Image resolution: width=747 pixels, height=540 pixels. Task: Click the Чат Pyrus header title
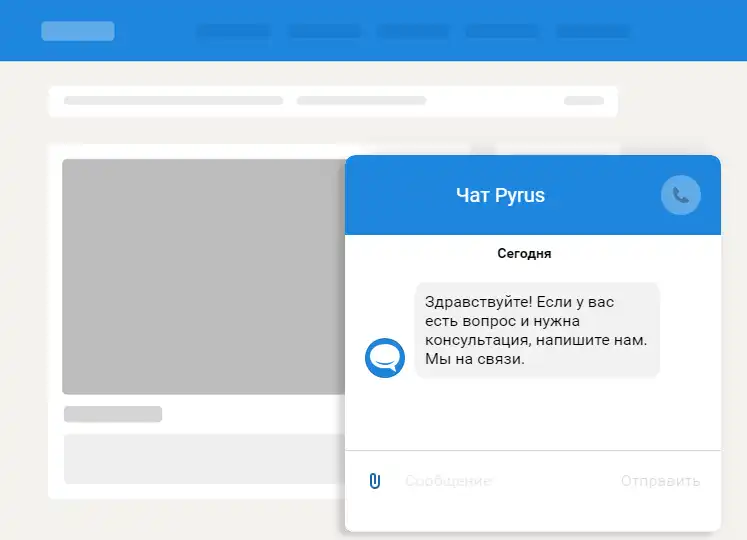pyautogui.click(x=500, y=195)
